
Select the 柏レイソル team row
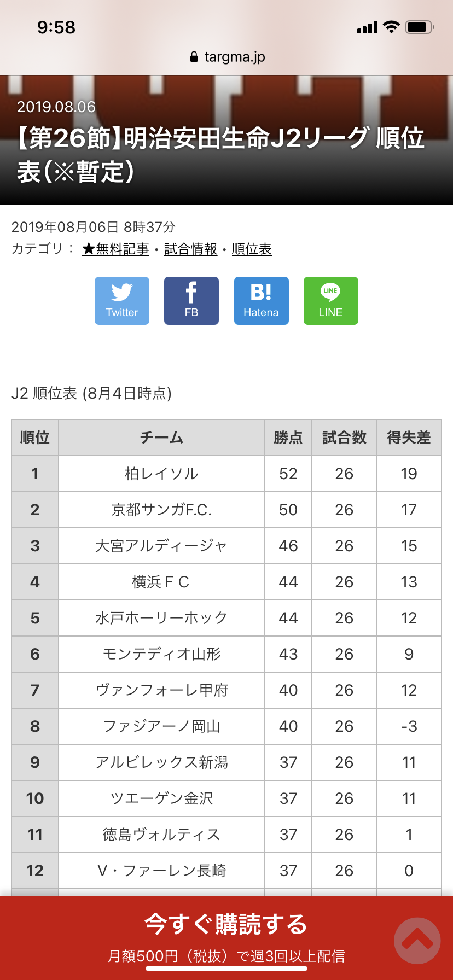click(x=161, y=474)
